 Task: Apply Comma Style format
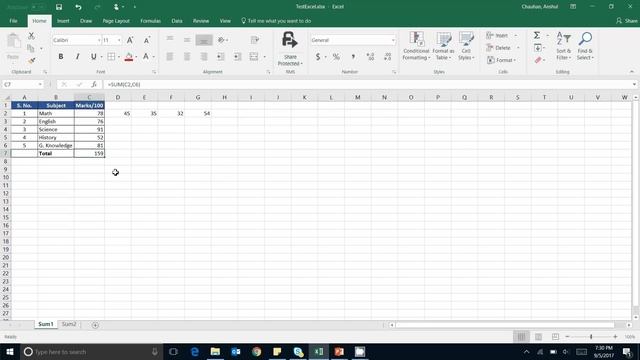(x=353, y=57)
